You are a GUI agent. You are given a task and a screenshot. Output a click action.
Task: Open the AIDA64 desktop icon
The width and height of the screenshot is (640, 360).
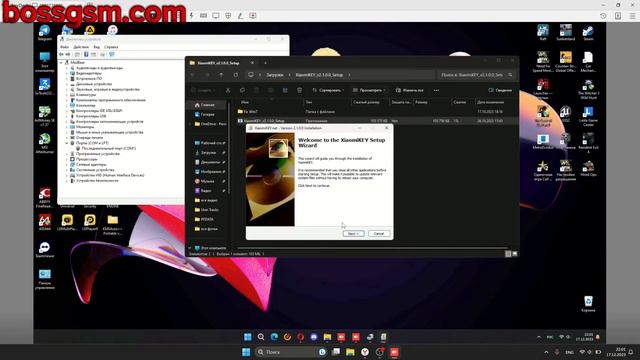pyautogui.click(x=44, y=223)
